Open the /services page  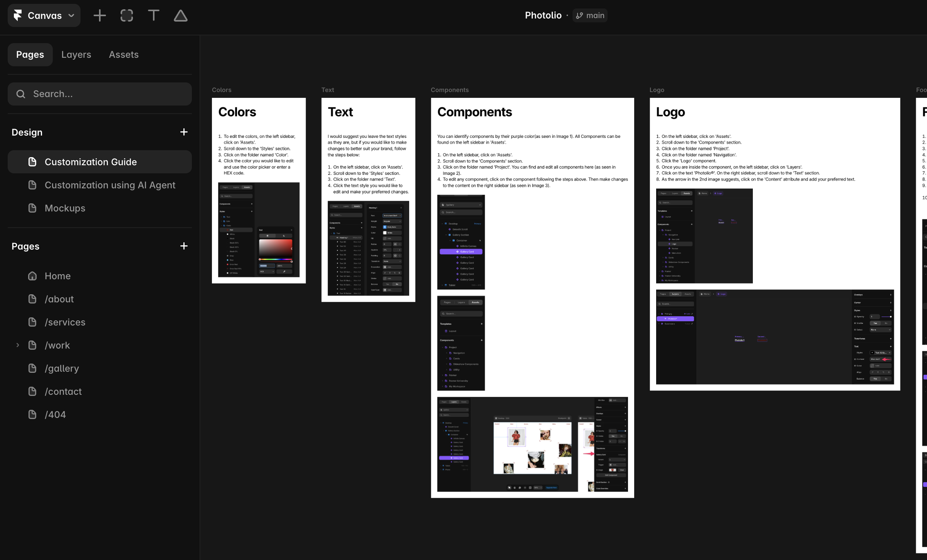tap(100, 322)
